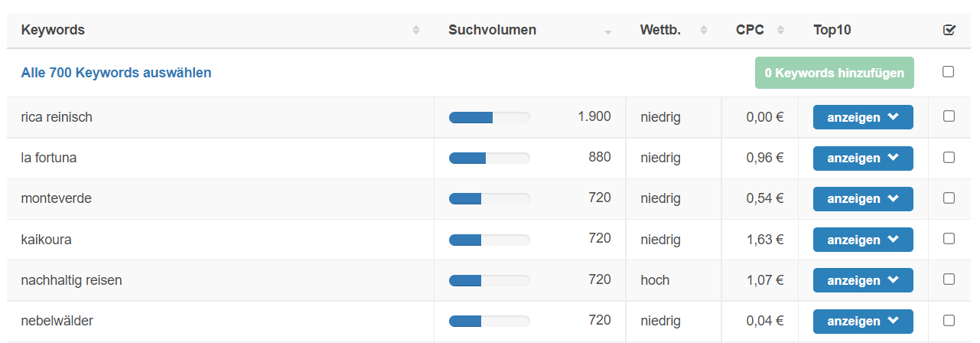Check the box next to kaikoura

[x=949, y=238]
